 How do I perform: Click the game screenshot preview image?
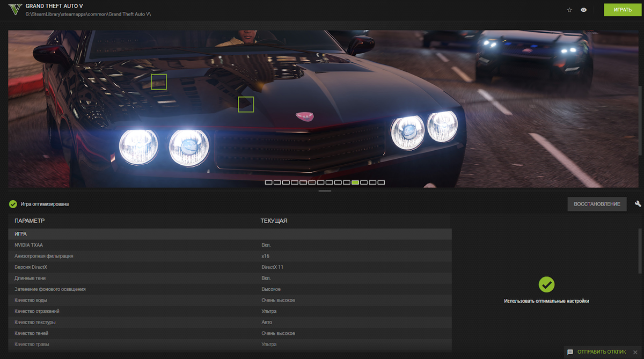[x=322, y=108]
